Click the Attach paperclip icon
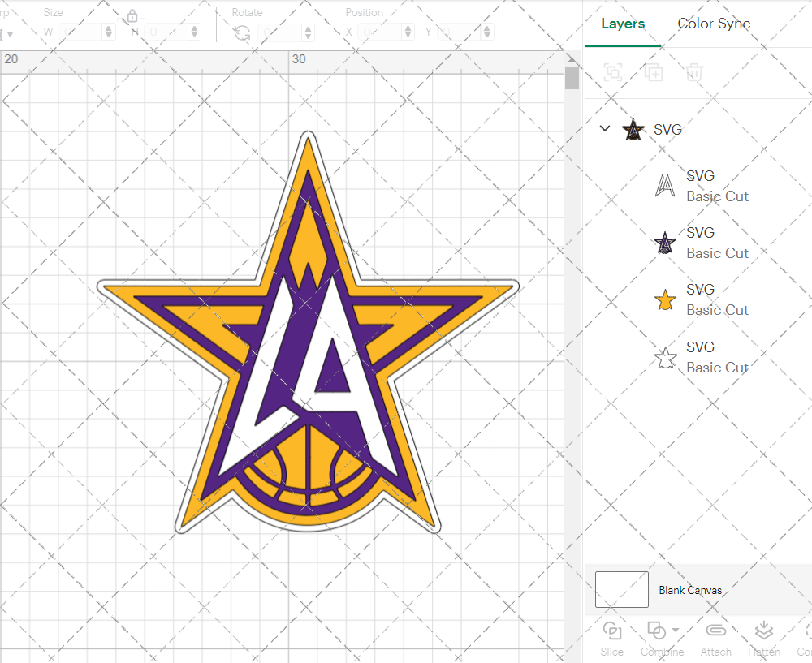 coord(715,631)
